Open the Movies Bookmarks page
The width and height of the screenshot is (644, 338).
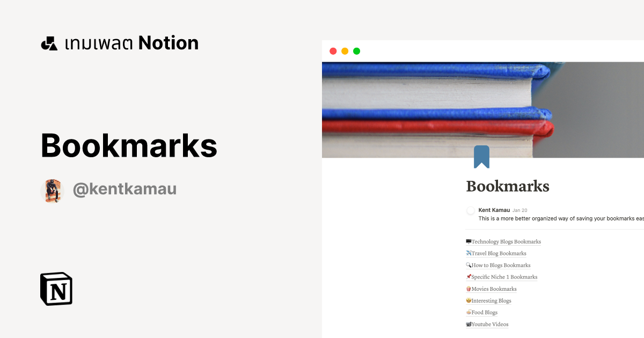494,289
